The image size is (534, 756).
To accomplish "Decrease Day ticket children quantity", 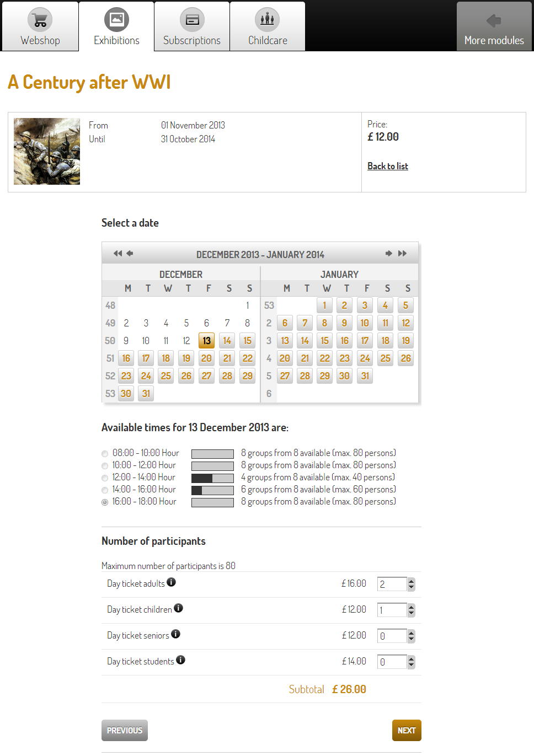I will tap(411, 613).
